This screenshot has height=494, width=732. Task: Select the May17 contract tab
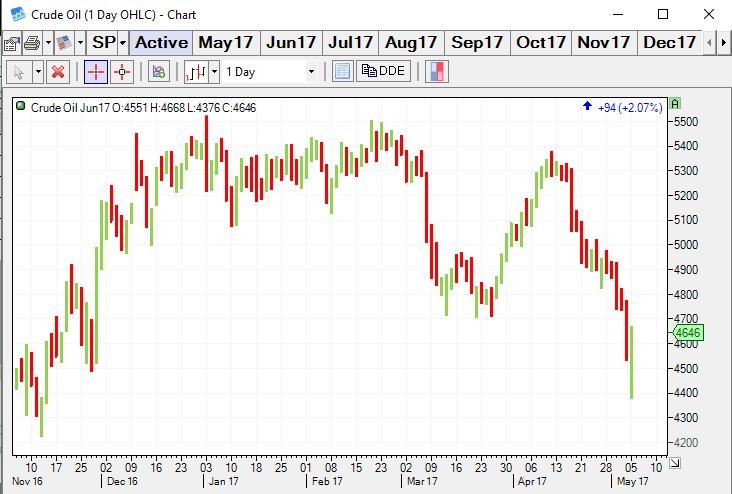(x=226, y=43)
